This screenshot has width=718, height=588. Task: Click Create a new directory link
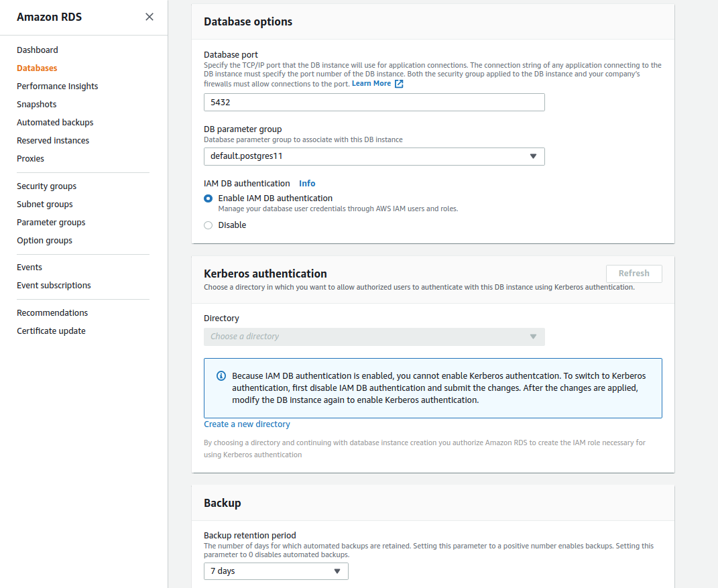pos(247,424)
